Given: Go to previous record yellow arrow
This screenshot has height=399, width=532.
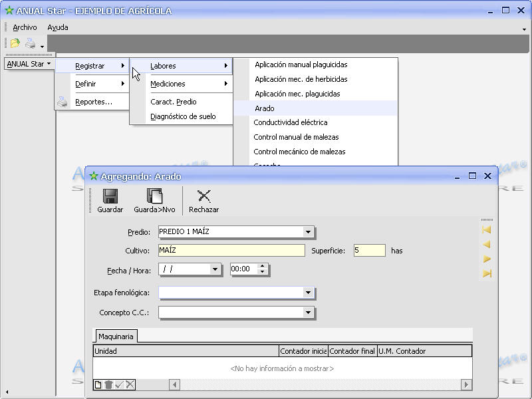Looking at the screenshot, I should pyautogui.click(x=487, y=244).
